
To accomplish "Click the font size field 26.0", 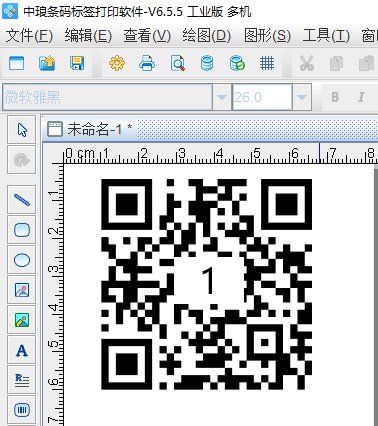I will (x=262, y=97).
